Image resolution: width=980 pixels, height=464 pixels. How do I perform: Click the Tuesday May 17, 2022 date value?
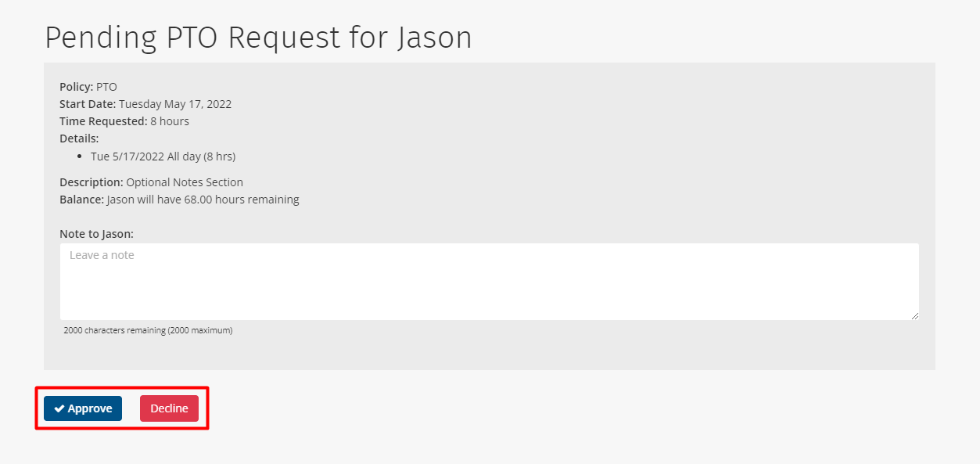coord(175,104)
